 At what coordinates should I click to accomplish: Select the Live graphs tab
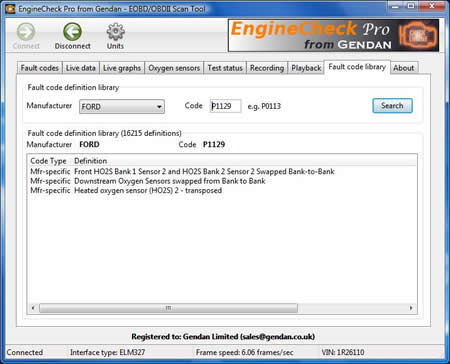pyautogui.click(x=122, y=68)
